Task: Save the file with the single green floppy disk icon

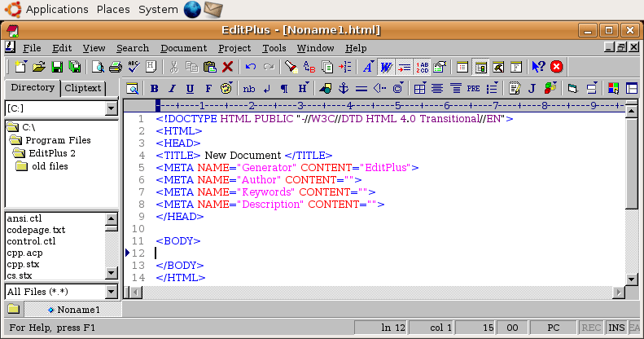Action: (57, 67)
